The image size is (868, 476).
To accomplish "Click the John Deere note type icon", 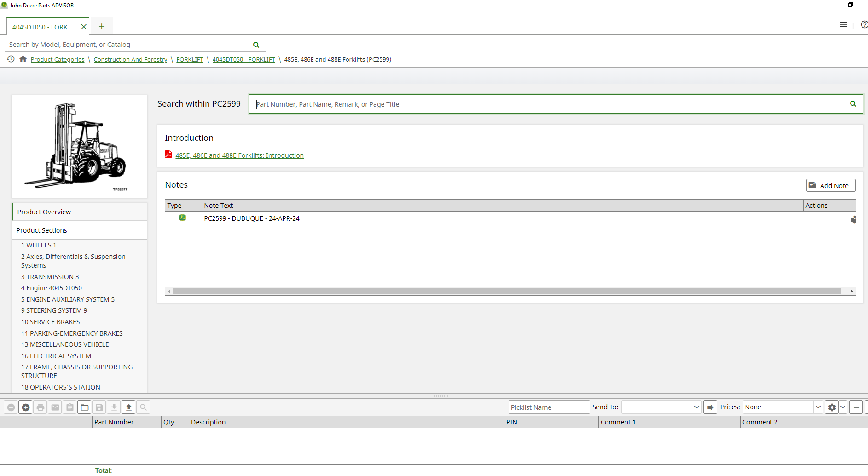I will (x=182, y=218).
